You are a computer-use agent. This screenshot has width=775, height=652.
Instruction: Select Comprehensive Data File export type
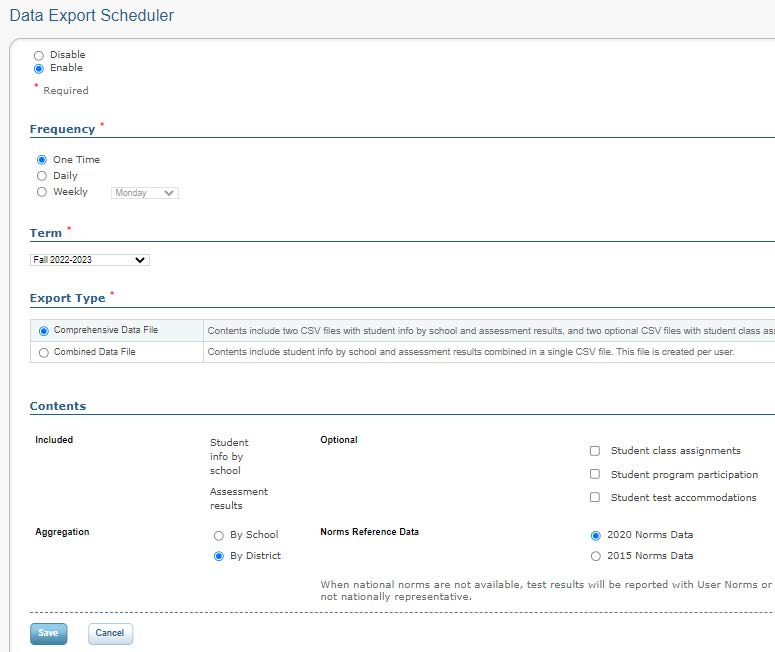44,330
